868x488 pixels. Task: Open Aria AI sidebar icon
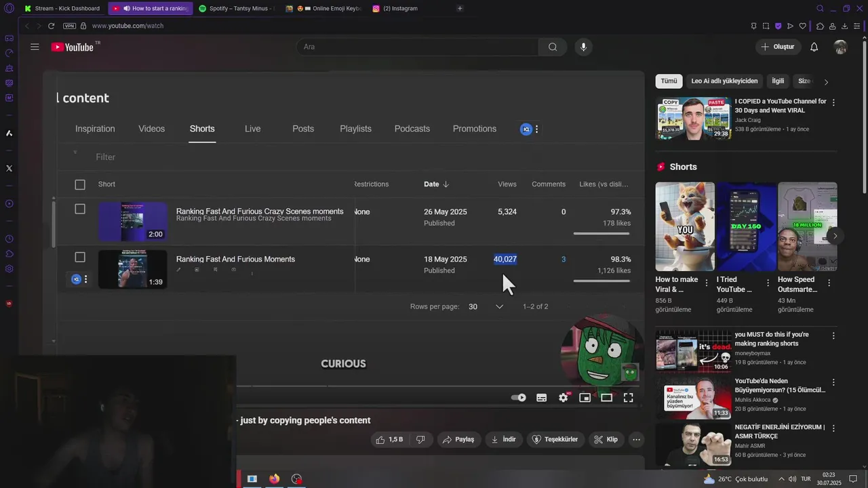pos(9,133)
